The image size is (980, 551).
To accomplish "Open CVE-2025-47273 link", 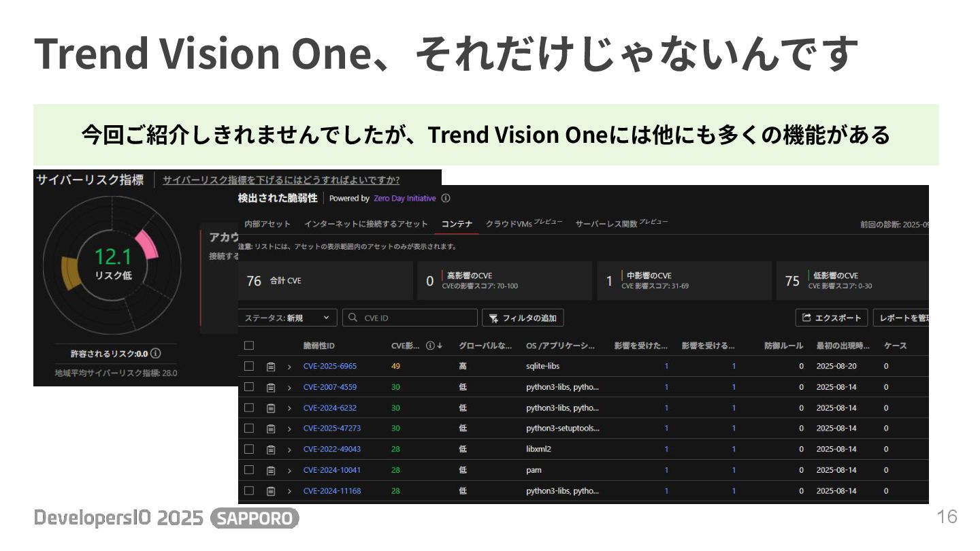I will [x=332, y=429].
